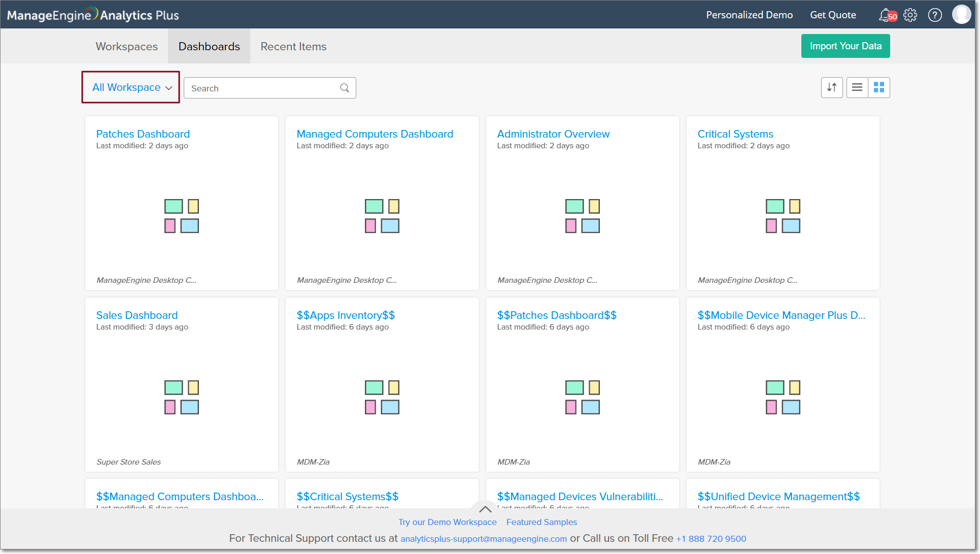Switch to grid view
The image size is (980, 554).
click(879, 87)
